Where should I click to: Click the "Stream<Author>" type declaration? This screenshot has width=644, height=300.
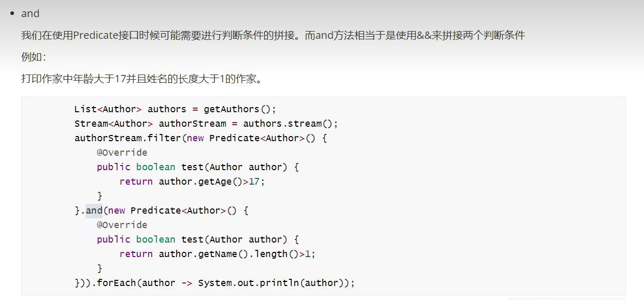pyautogui.click(x=113, y=124)
